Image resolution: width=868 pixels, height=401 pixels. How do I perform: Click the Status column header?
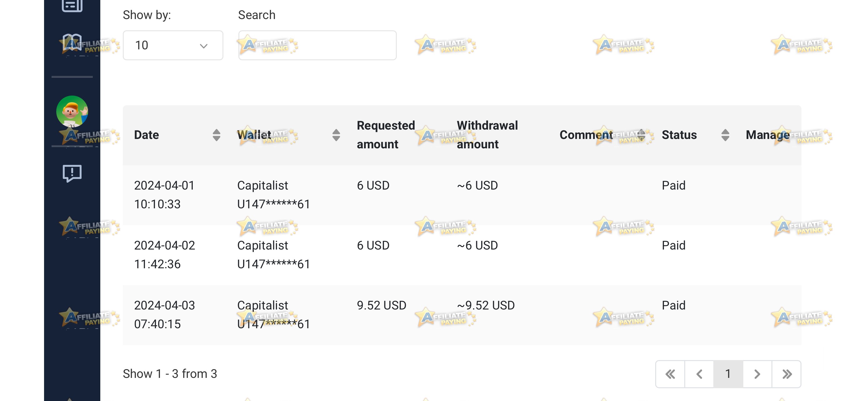point(679,135)
